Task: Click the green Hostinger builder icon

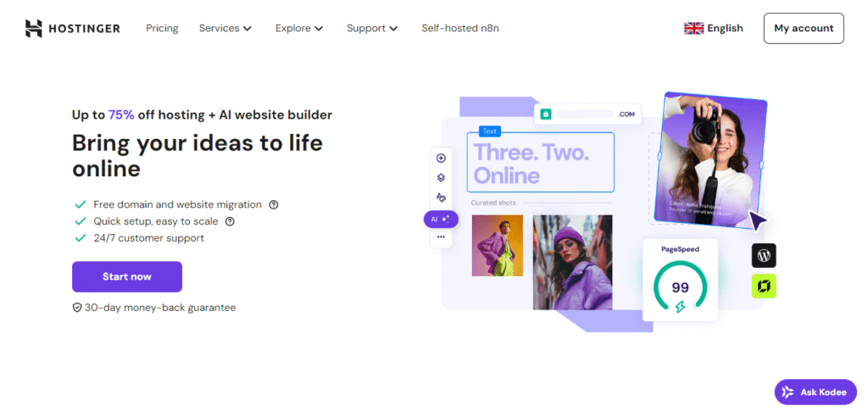Action: 764,287
